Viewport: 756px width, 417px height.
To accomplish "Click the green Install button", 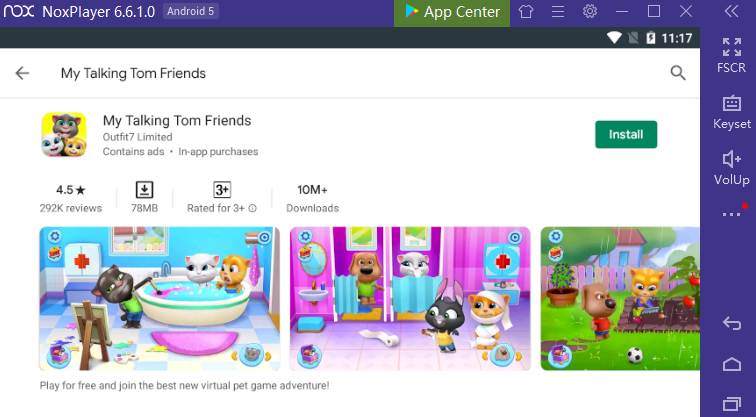I will [x=626, y=135].
